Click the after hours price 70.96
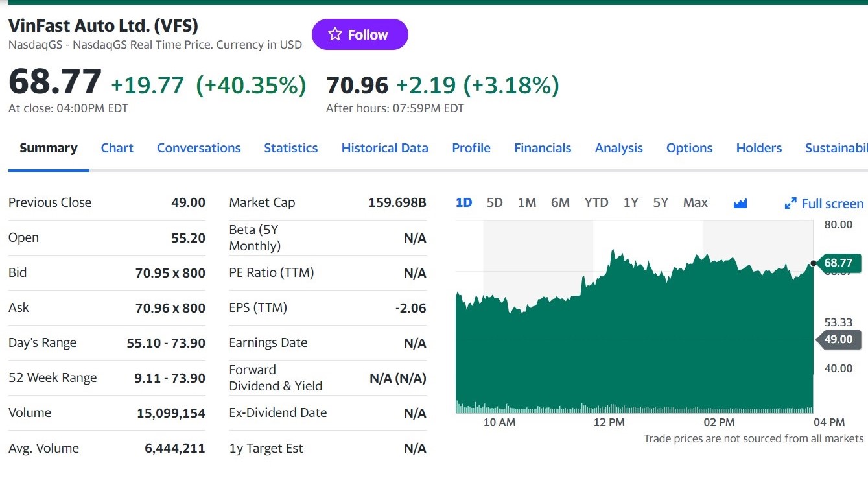Screen dimensions: 868x489 coord(357,85)
